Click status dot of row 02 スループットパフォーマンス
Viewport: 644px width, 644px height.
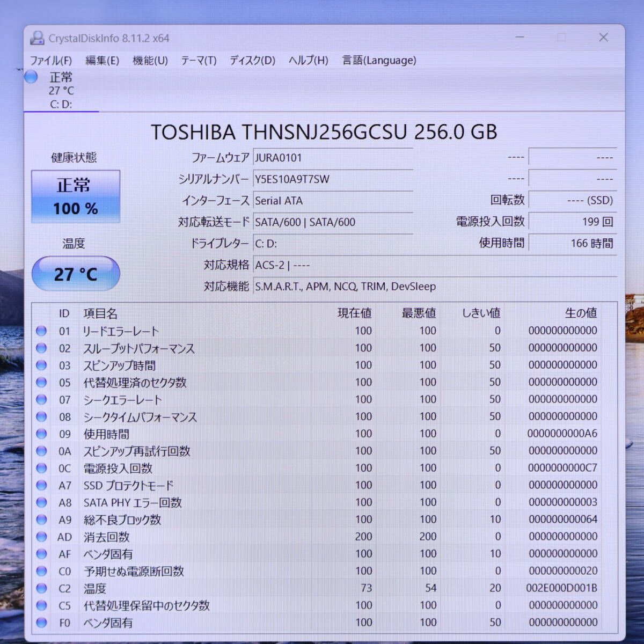(41, 348)
